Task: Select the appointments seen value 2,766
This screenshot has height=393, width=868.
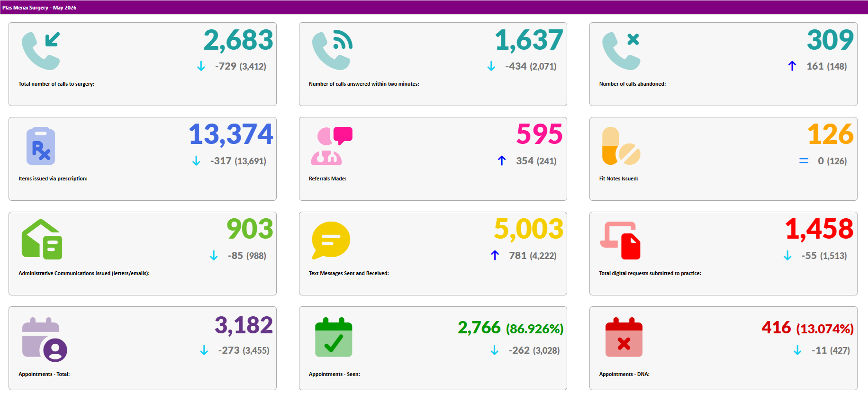Action: click(479, 328)
